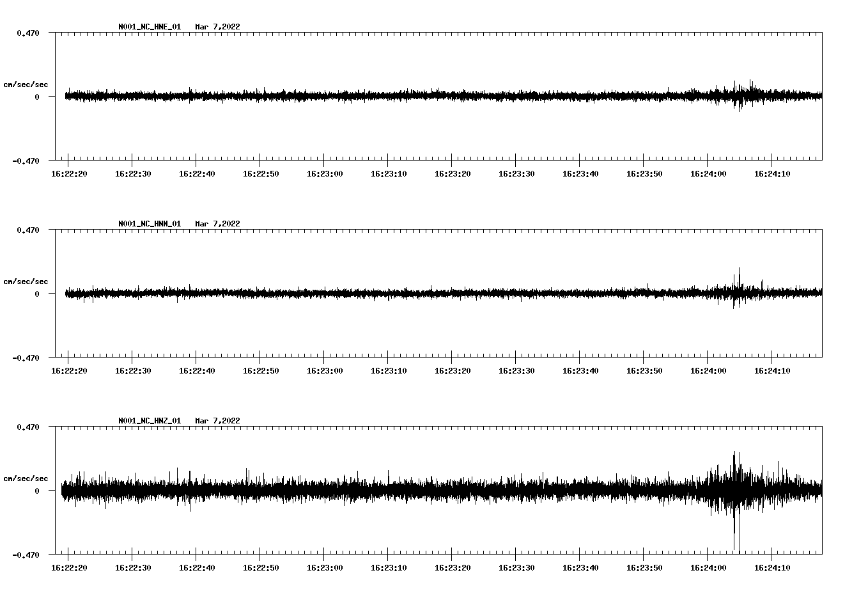Click the cm/sec/sec unit label on HNZ plot
Viewport: 868px width, 591px height.
click(x=26, y=478)
